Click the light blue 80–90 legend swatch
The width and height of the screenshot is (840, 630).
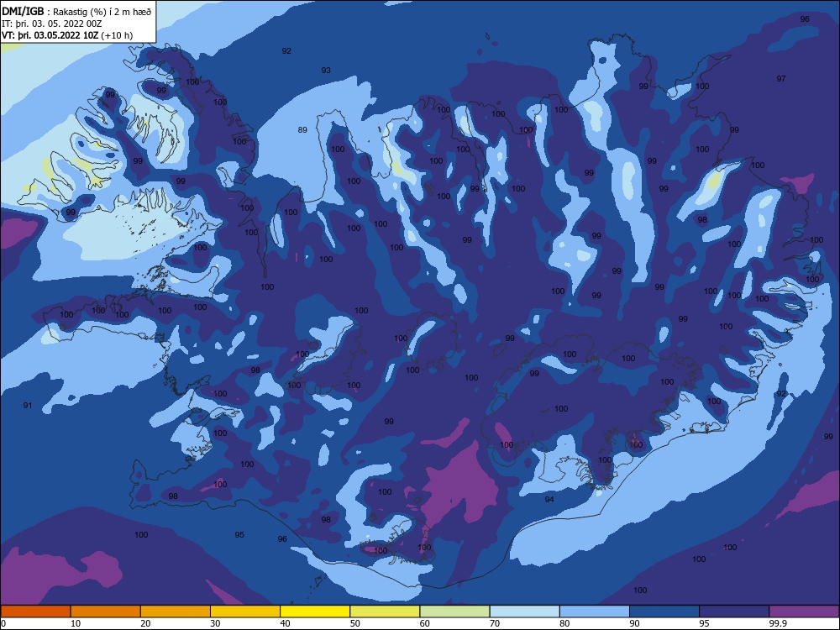595,612
